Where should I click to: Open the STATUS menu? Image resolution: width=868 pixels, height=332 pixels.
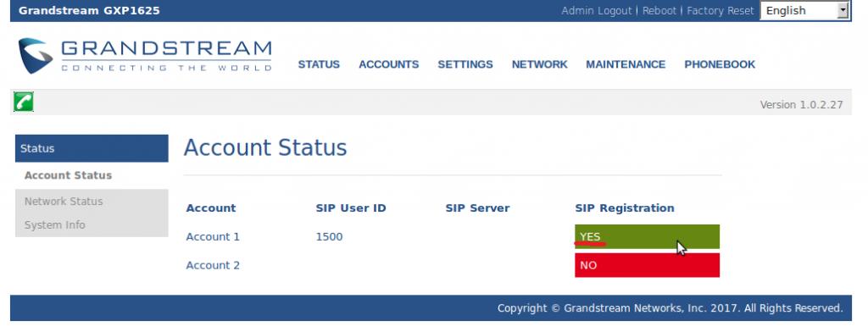[x=319, y=64]
